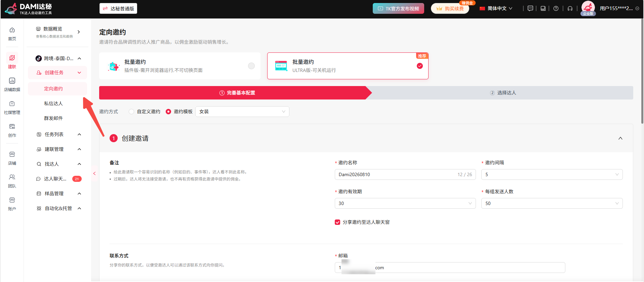Click the 数据概览 monitor icon

tap(38, 29)
